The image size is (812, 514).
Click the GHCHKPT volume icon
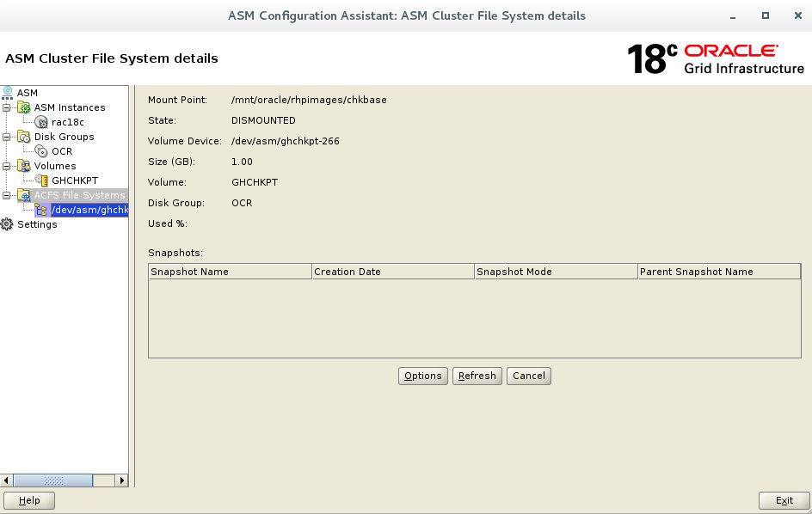(41, 181)
